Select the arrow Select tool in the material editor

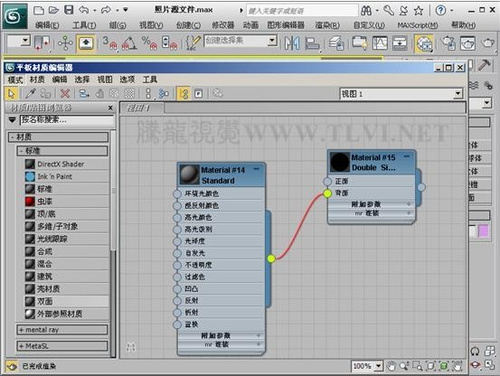(11, 94)
